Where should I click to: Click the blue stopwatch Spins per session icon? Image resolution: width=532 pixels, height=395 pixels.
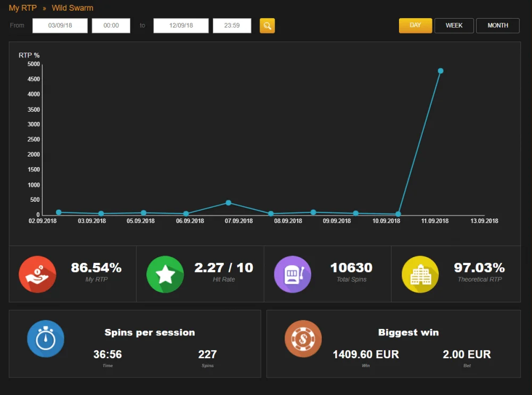(x=45, y=339)
